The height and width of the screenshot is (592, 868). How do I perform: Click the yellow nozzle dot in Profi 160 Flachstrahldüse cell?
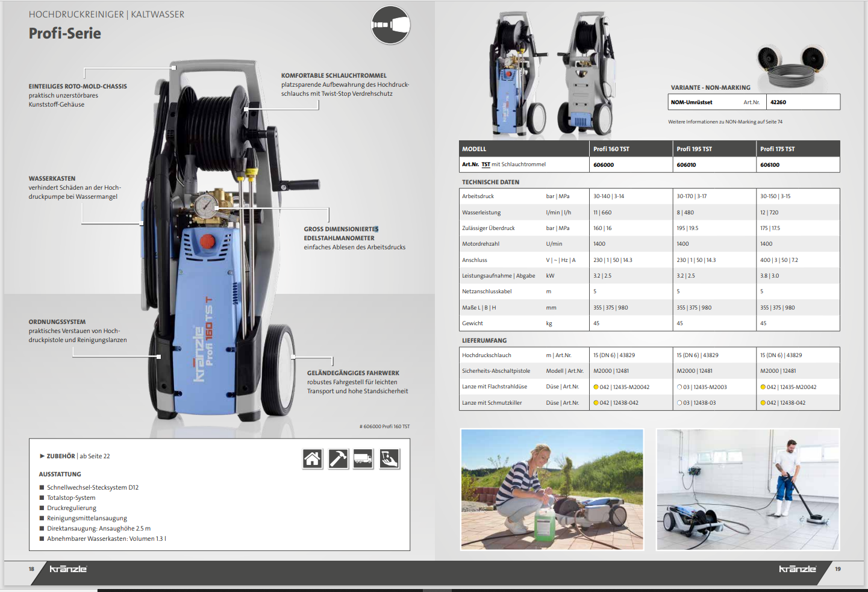[596, 387]
